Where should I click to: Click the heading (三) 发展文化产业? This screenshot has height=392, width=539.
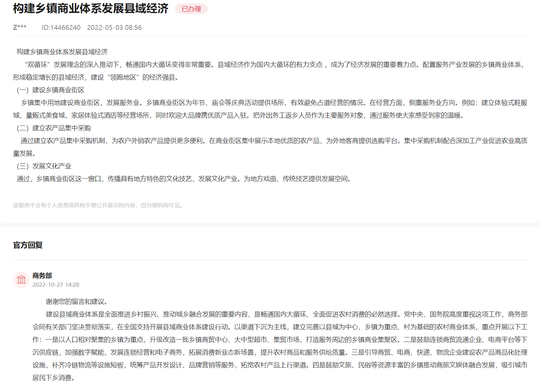(x=44, y=166)
